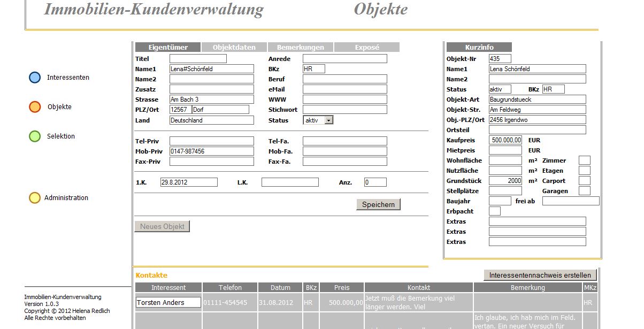Select the 1.K. date field with 29.8.2012
The image size is (644, 329).
(x=188, y=182)
